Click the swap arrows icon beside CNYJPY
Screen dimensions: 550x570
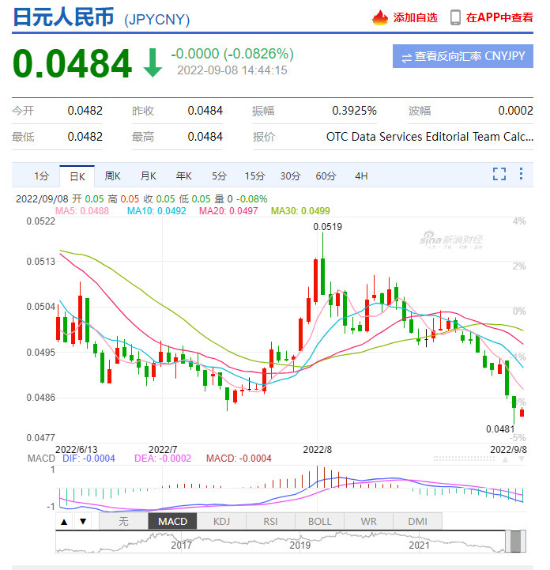click(x=407, y=57)
